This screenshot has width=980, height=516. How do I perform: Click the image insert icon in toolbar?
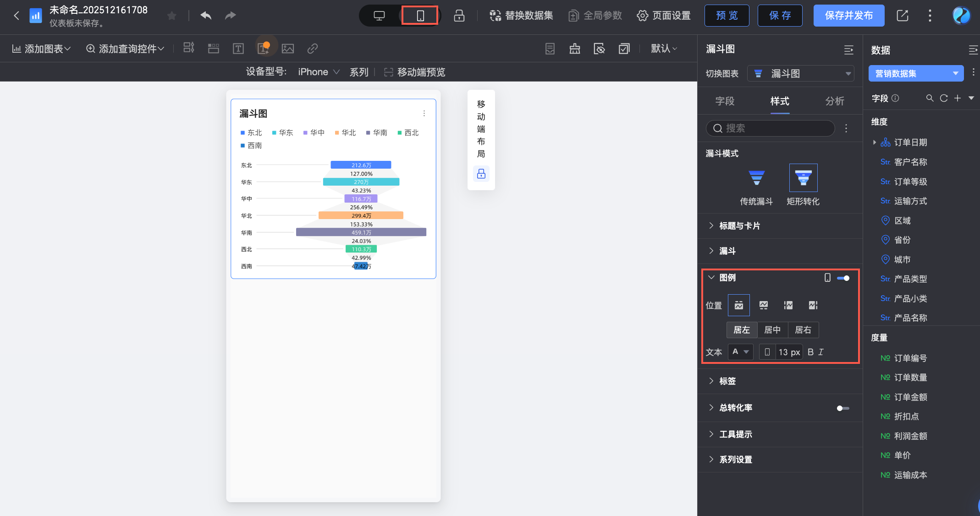click(x=287, y=49)
